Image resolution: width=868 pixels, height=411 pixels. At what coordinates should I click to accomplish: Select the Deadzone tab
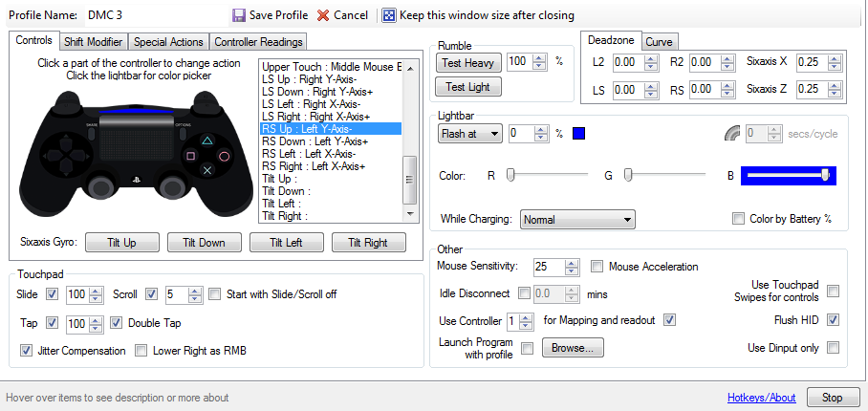coord(611,40)
